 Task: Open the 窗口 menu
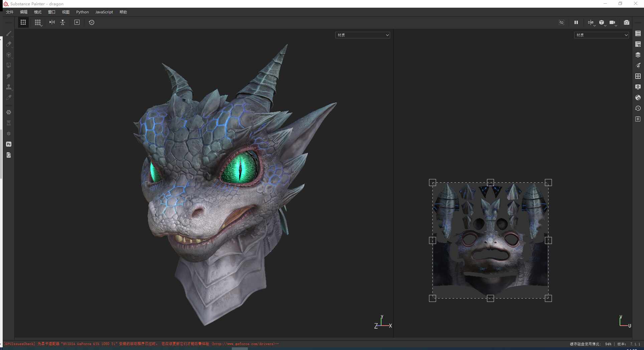point(52,12)
